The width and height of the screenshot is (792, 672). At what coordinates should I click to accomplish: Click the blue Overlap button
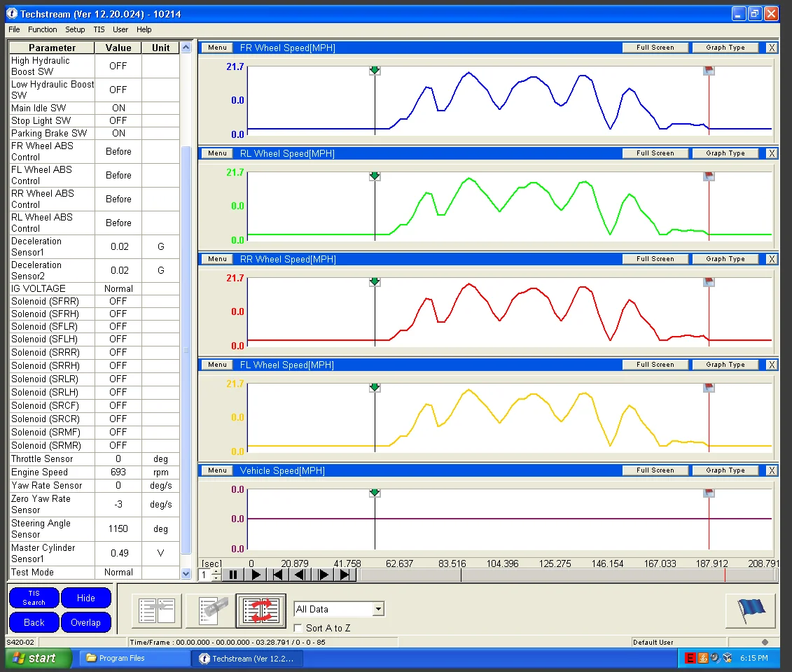[x=85, y=622]
